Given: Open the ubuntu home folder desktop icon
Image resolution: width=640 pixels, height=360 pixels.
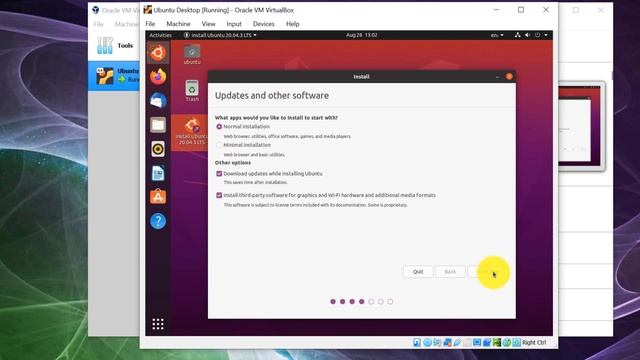Looking at the screenshot, I should click(192, 55).
